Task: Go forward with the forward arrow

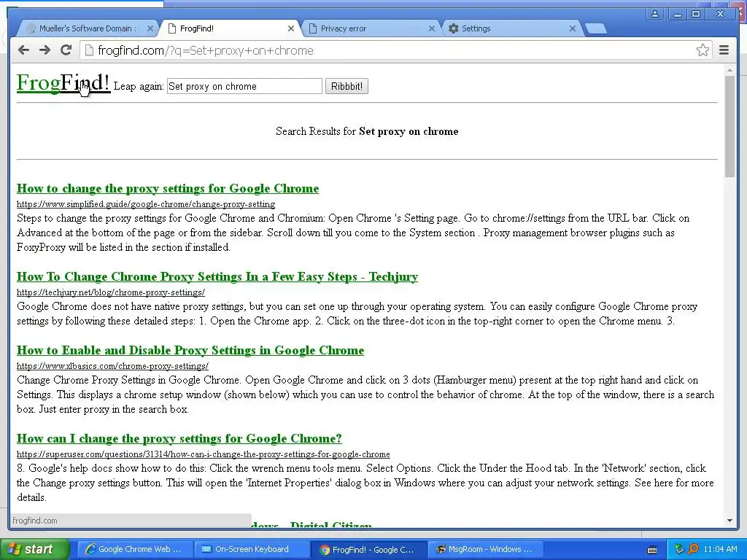Action: pyautogui.click(x=44, y=50)
